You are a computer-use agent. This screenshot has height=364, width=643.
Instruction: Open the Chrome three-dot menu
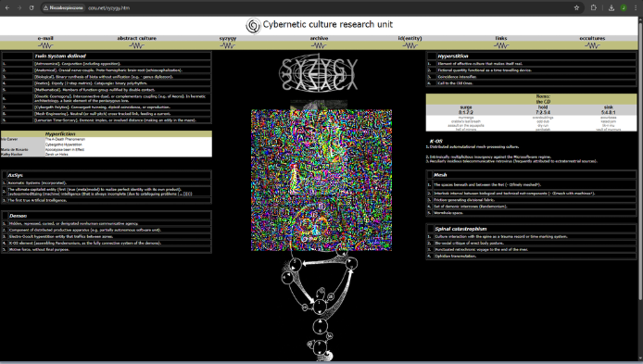pyautogui.click(x=636, y=7)
